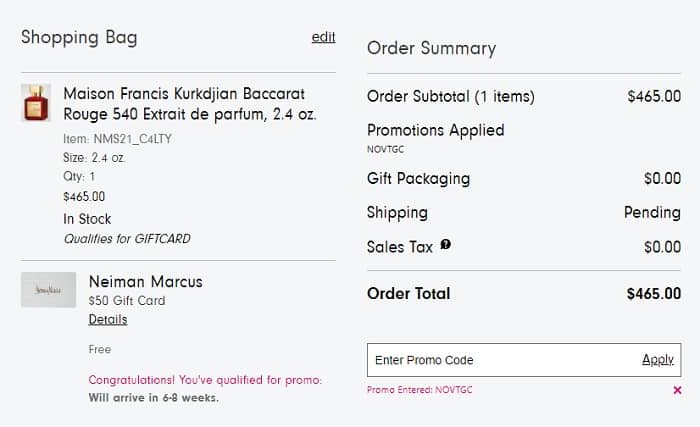Click the Promotions Applied label
The height and width of the screenshot is (427, 700).
tap(436, 130)
